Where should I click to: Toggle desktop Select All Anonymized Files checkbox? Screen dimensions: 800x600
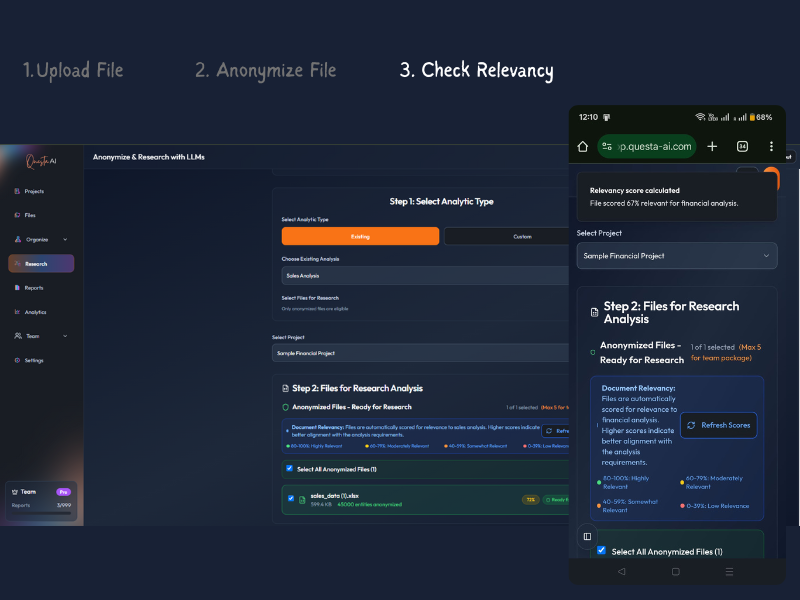(290, 468)
